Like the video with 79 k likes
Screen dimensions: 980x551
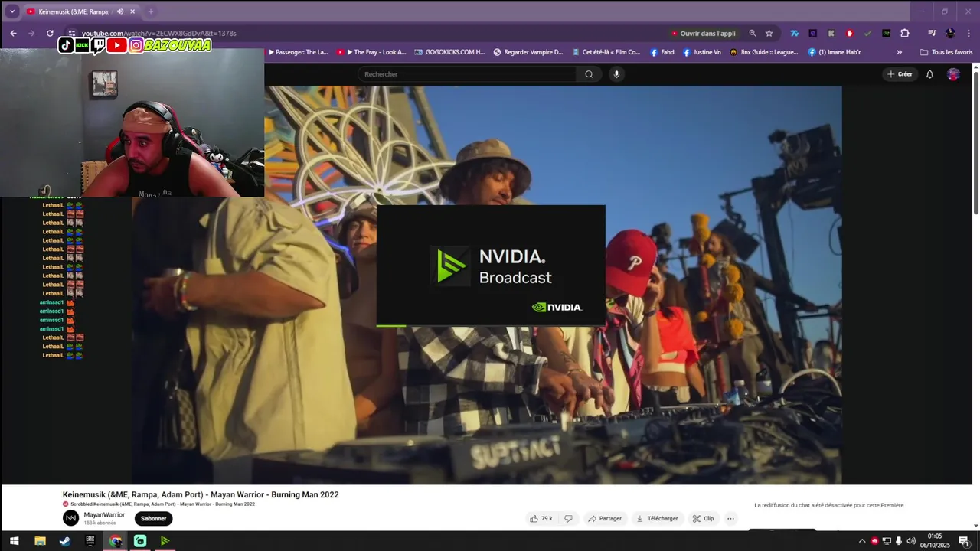pyautogui.click(x=541, y=518)
